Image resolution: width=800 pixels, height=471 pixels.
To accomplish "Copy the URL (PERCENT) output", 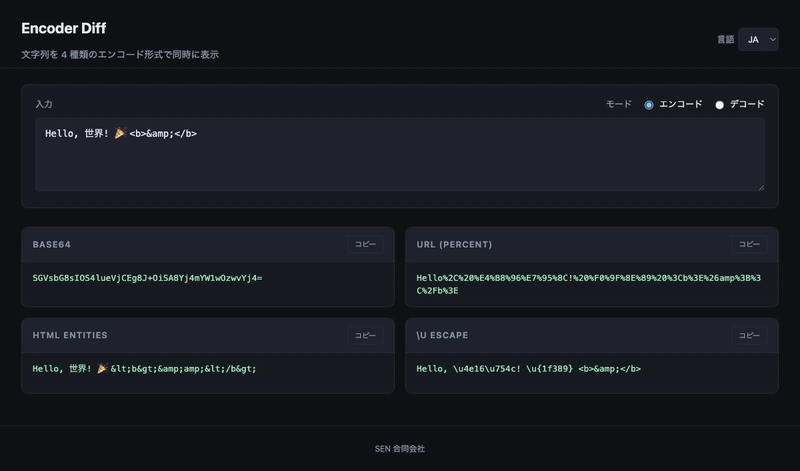I will pos(749,244).
